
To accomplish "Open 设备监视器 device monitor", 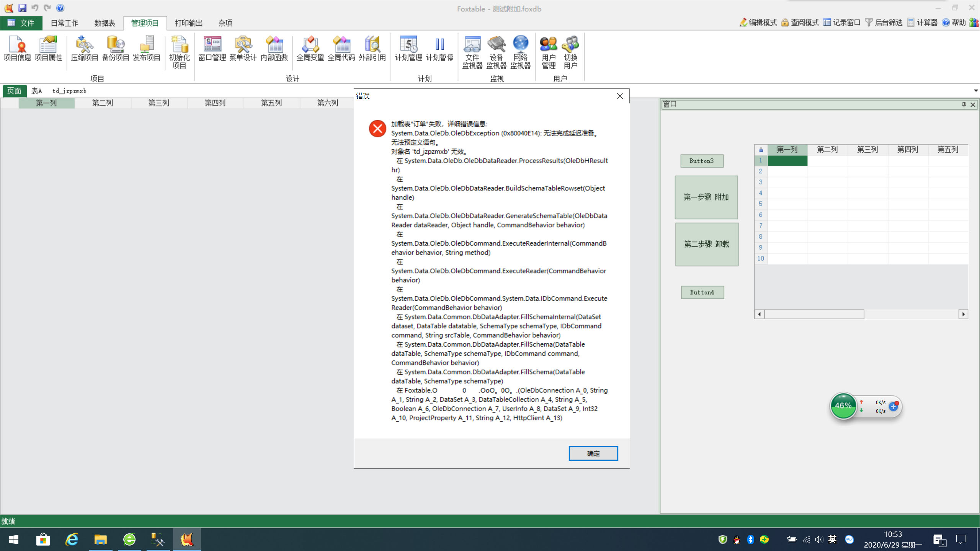I will (497, 52).
